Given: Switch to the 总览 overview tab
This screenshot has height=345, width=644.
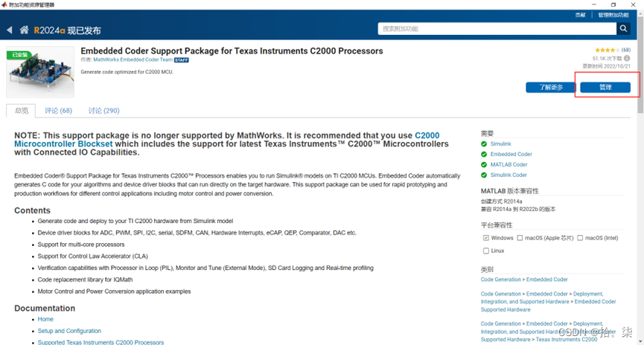Looking at the screenshot, I should (21, 111).
